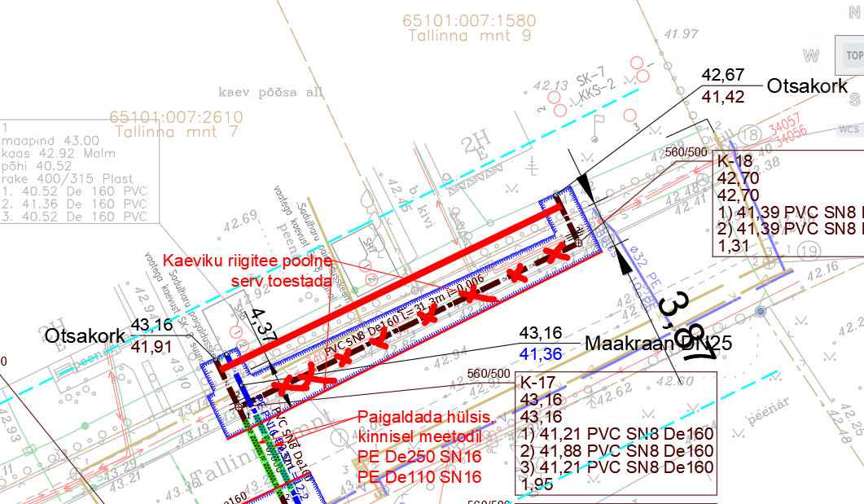Image resolution: width=864 pixels, height=504 pixels.
Task: Select parcel label 65101:007:2610
Action: coord(176,116)
